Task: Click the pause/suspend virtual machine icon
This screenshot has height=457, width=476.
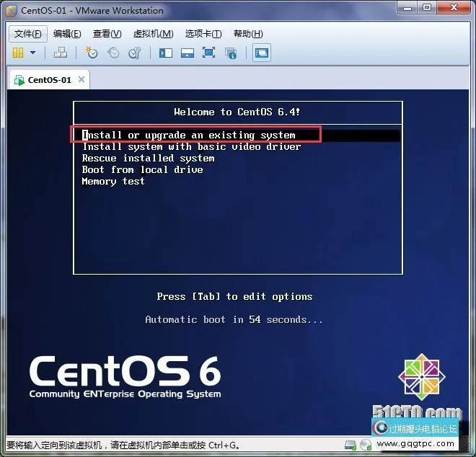Action: (x=18, y=53)
